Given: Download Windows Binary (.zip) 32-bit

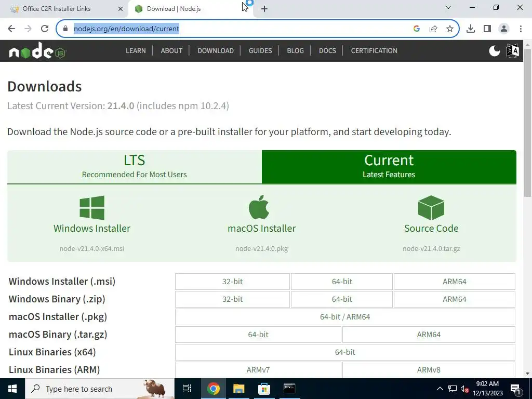Looking at the screenshot, I should tap(232, 299).
